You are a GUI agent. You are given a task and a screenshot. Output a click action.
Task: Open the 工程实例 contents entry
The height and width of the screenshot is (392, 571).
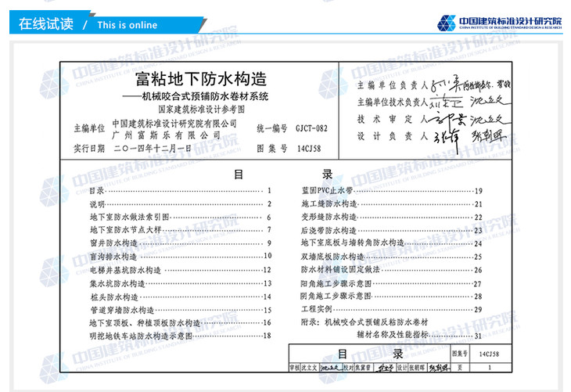coord(317,310)
